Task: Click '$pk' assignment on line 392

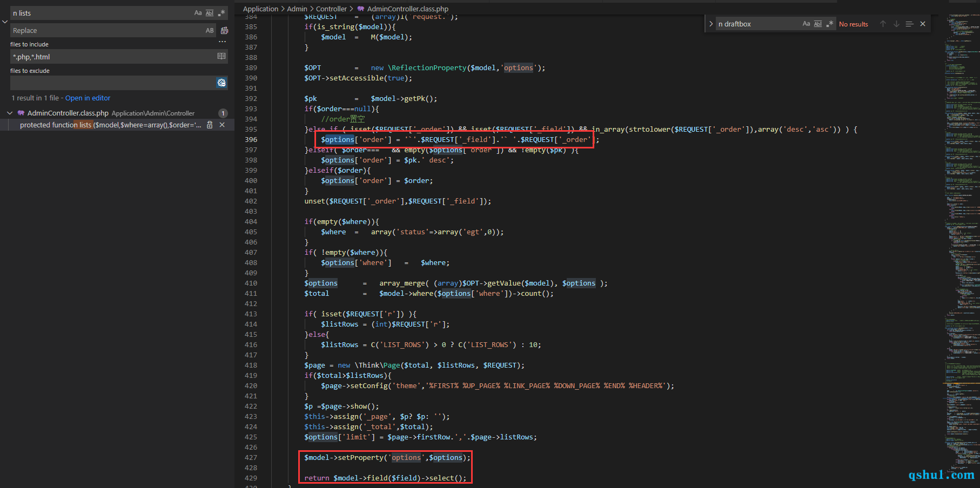Action: (311, 99)
